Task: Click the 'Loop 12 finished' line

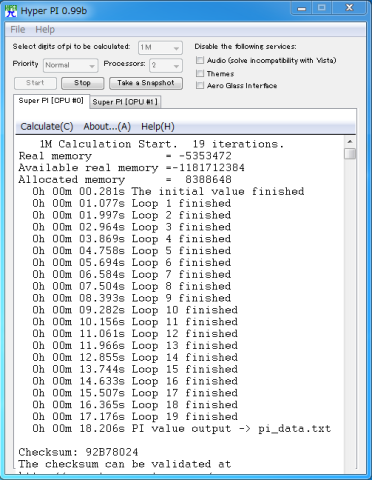Action: click(135, 334)
